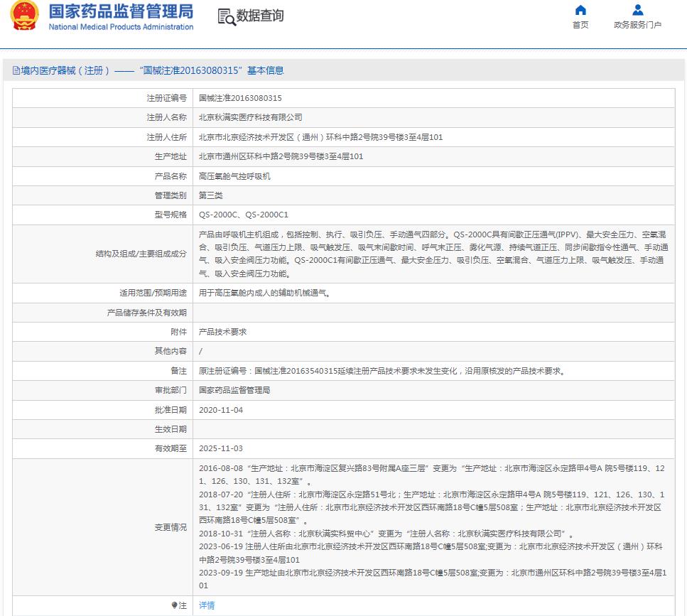This screenshot has height=616, width=687.
Task: Click the document icon before 境内医疗器械
Action: pyautogui.click(x=16, y=70)
